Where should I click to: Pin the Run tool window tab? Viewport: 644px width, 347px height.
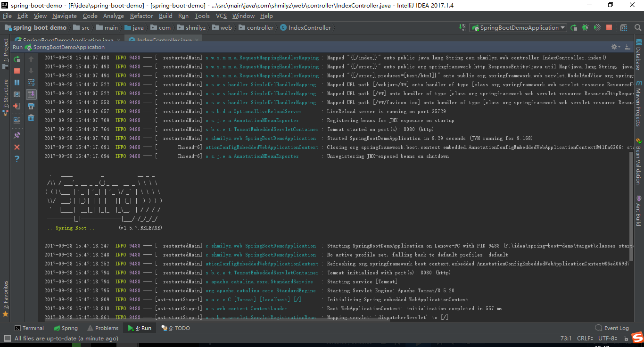pos(17,134)
